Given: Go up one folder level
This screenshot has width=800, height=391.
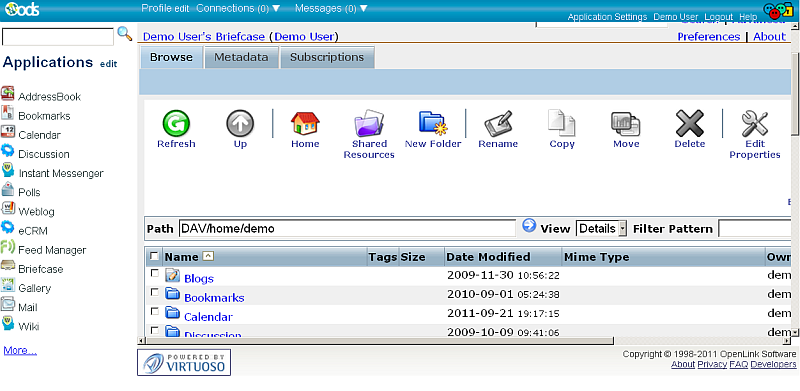Looking at the screenshot, I should pyautogui.click(x=240, y=124).
